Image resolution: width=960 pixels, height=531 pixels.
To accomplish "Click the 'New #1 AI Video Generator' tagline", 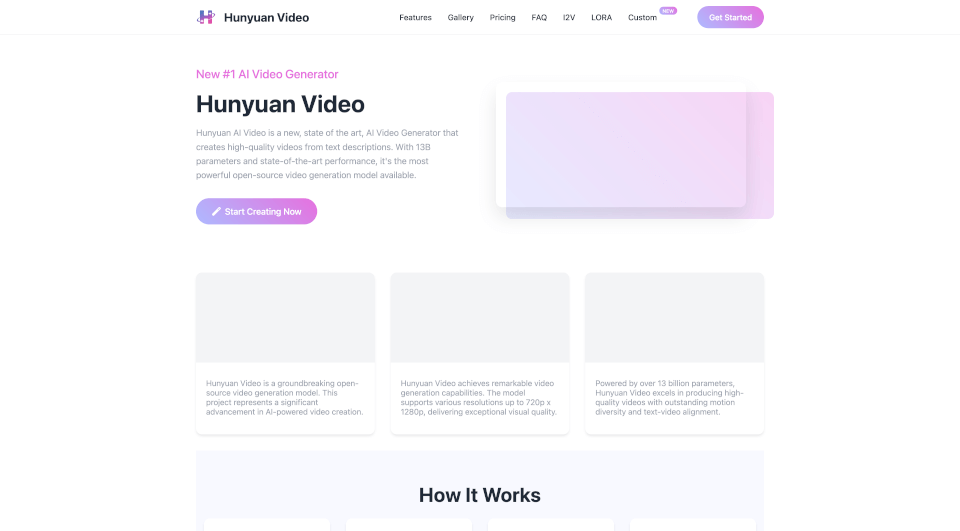I will pos(267,74).
